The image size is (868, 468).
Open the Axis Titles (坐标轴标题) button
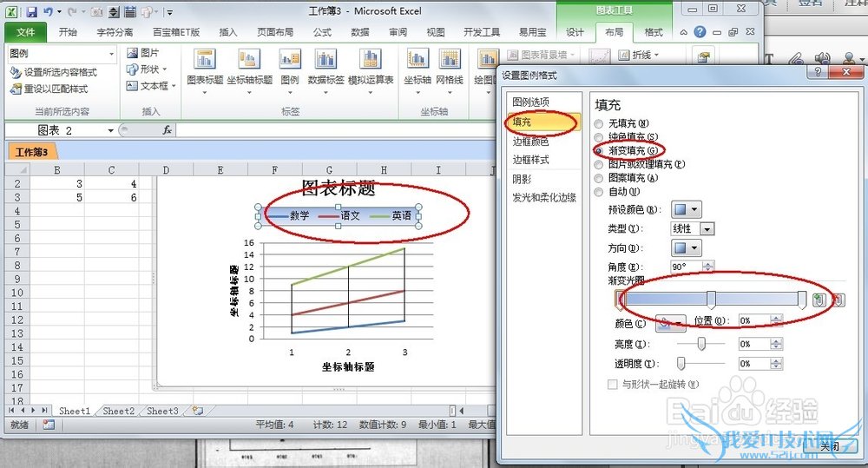tap(250, 69)
